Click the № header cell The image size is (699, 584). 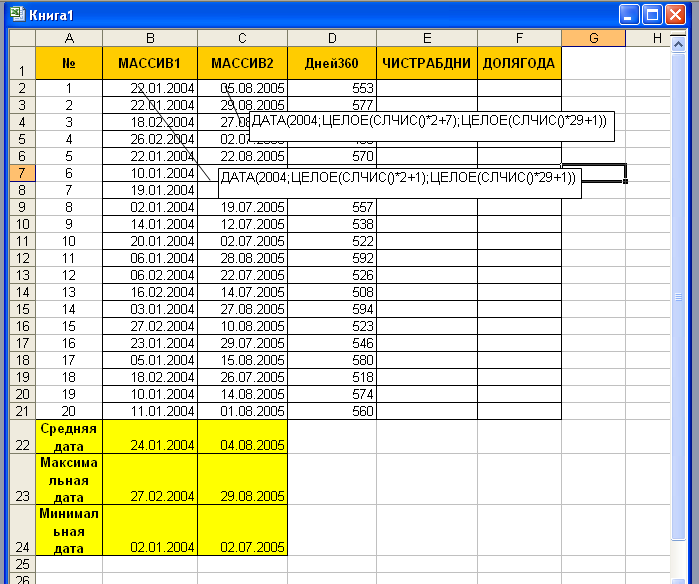(x=69, y=63)
